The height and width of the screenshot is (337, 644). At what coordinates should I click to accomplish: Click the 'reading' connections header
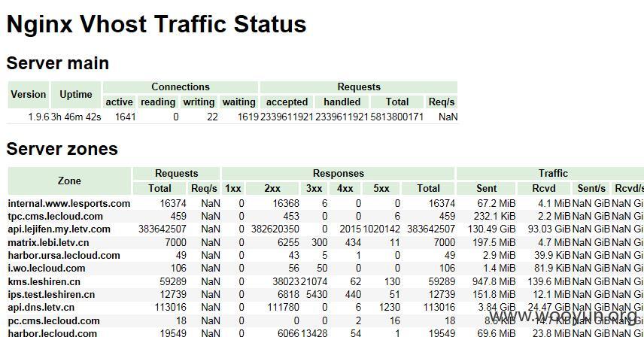[x=158, y=102]
